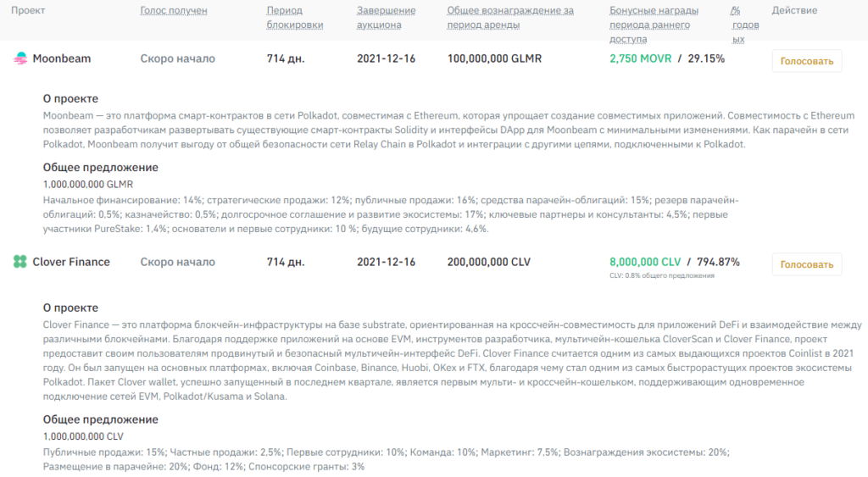
Task: Click the % годовых column header
Action: [737, 25]
